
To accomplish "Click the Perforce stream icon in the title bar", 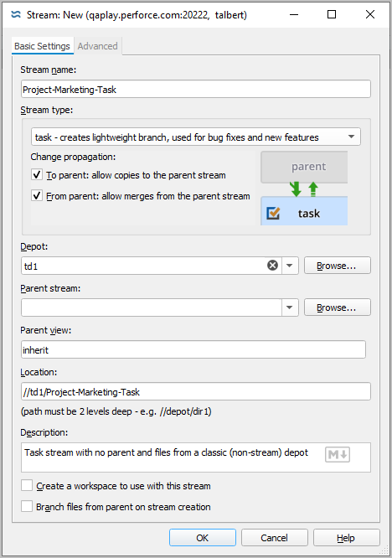I will coord(16,14).
